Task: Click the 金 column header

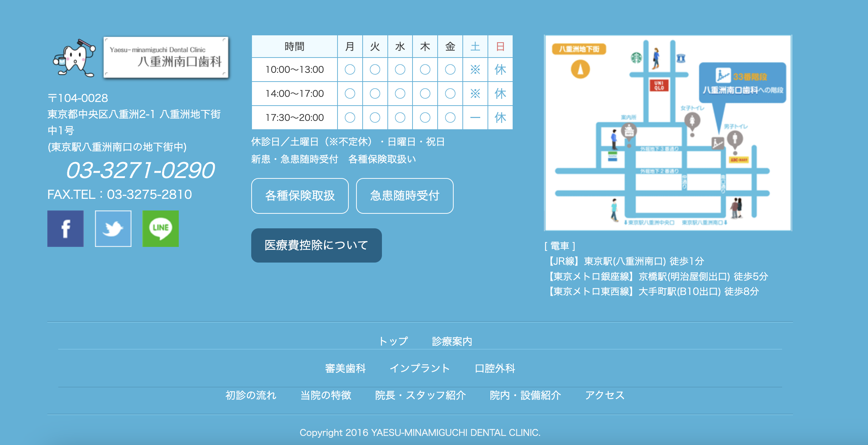Action: [450, 47]
